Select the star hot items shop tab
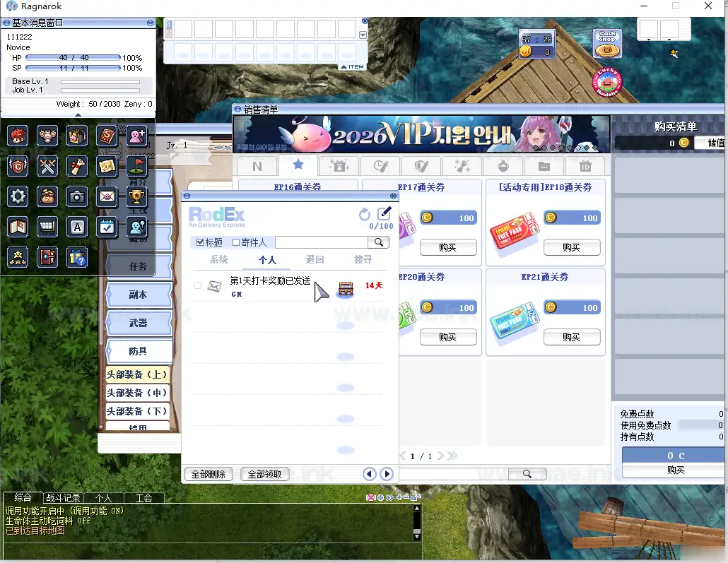 click(298, 165)
